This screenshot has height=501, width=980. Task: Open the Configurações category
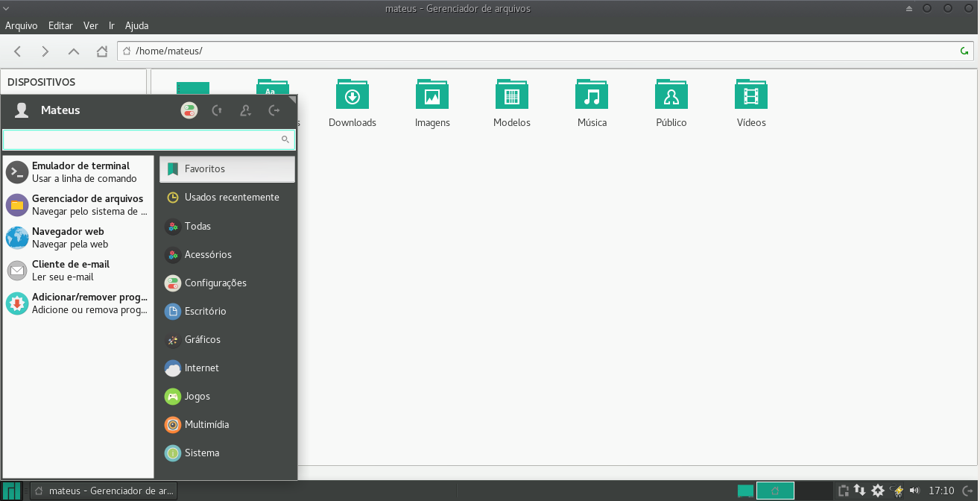(227, 283)
